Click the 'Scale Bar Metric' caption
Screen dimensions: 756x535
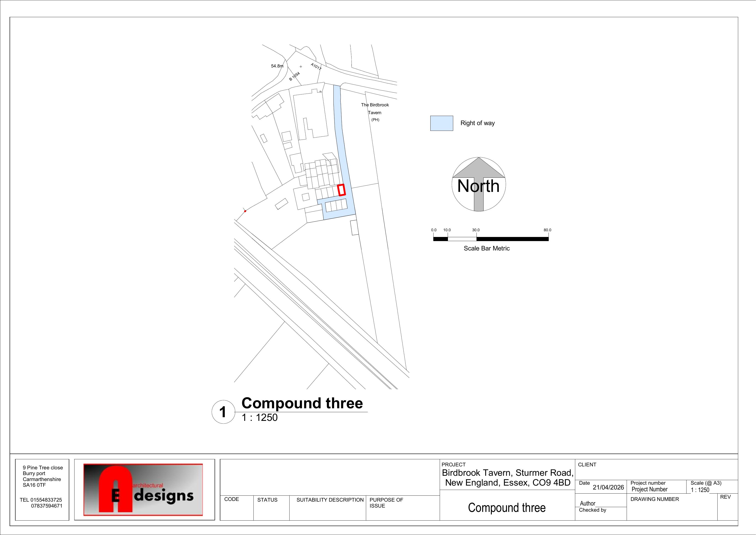tap(487, 249)
